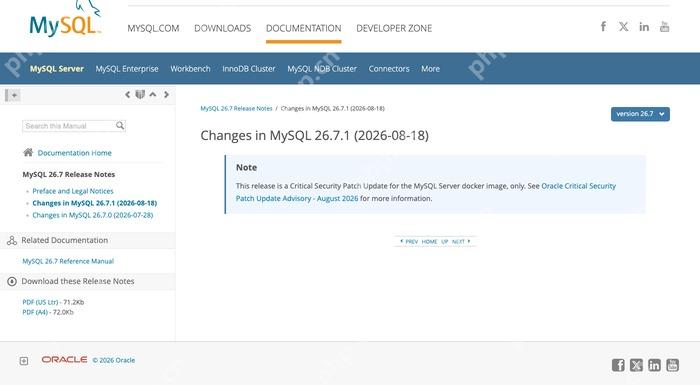The image size is (700, 385).
Task: Click the Download these Release Notes header
Action: (78, 281)
